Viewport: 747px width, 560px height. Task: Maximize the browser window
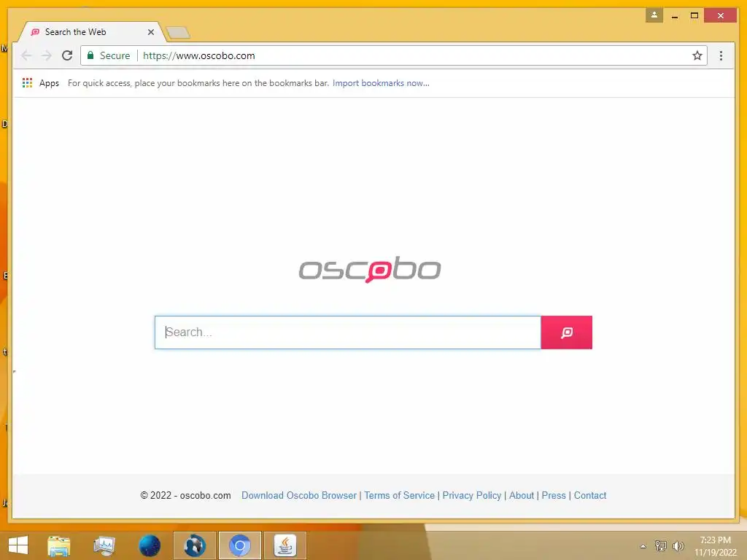tap(694, 16)
